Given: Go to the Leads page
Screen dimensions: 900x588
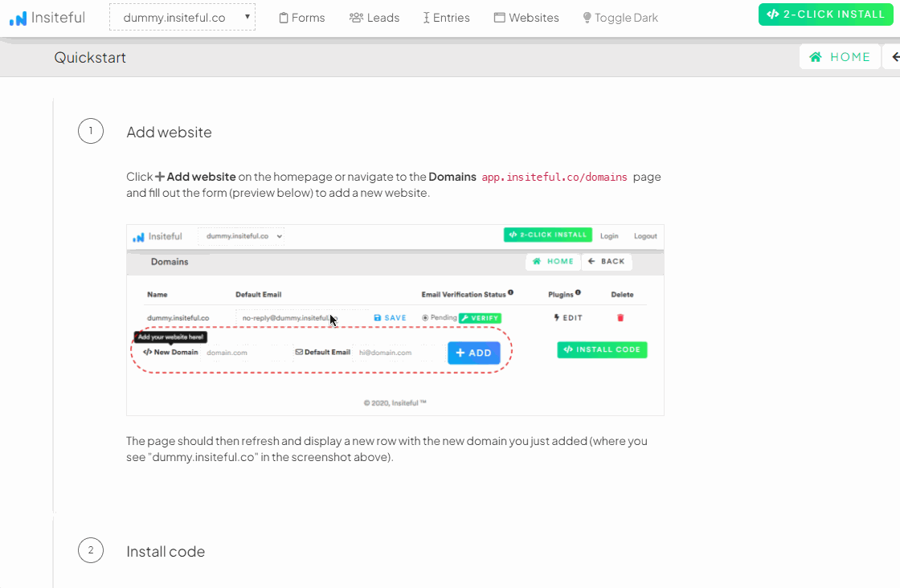Looking at the screenshot, I should 374,18.
